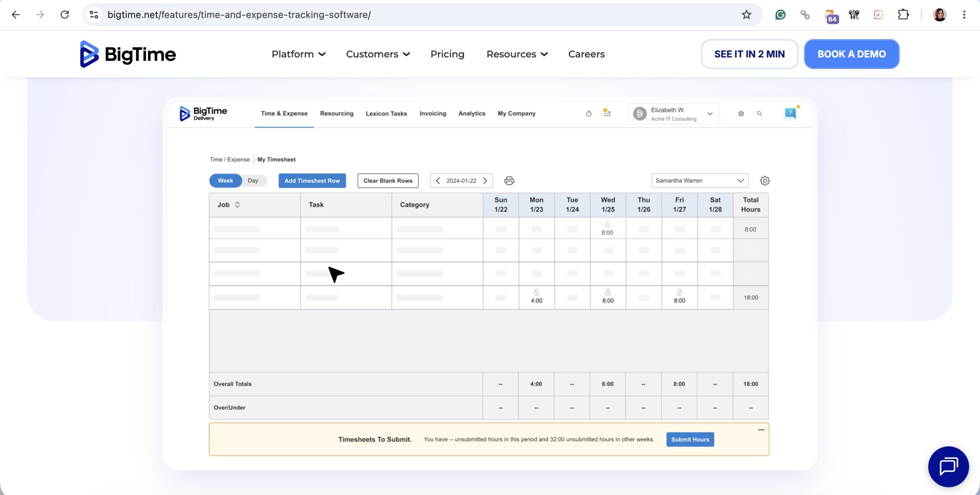Click the BigTime logo in site header
The height and width of the screenshot is (495, 980).
tap(128, 54)
